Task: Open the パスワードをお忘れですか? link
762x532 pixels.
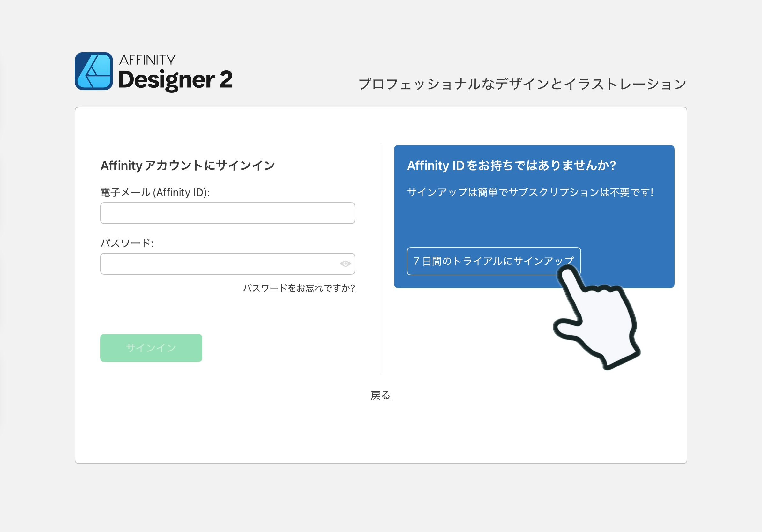Action: coord(299,288)
